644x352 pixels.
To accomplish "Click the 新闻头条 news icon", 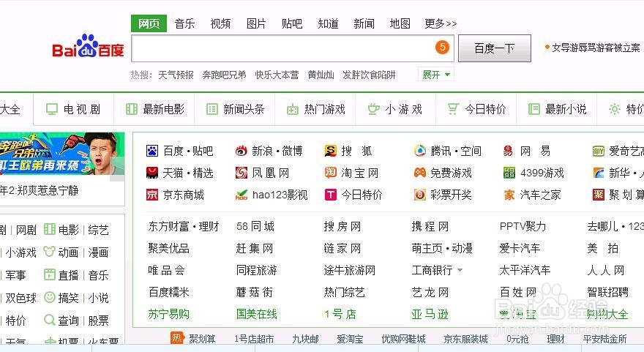I will [x=212, y=109].
